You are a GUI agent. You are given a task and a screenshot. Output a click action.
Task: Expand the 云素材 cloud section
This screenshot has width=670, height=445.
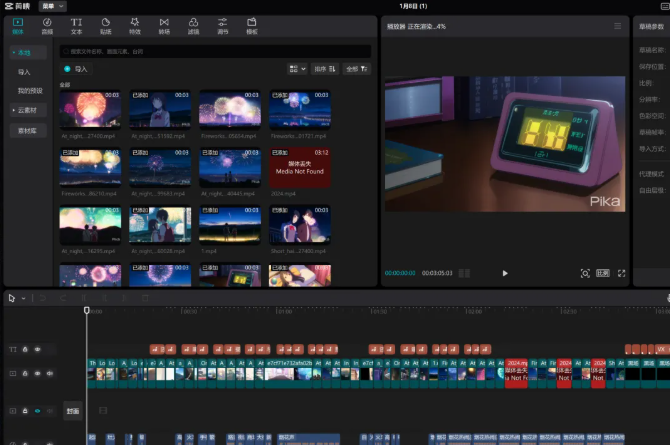point(28,110)
